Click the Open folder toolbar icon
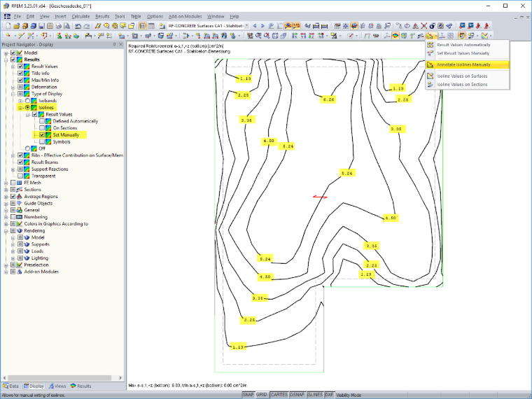 click(x=16, y=26)
